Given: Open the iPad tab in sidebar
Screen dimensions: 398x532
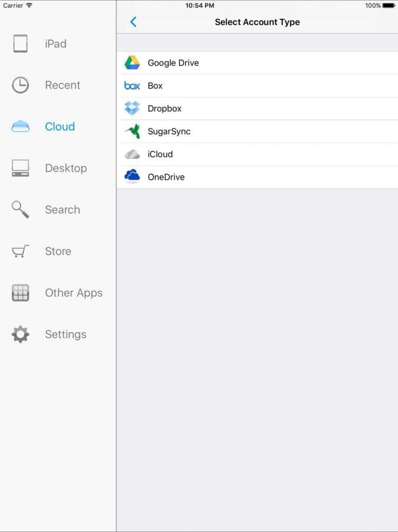Looking at the screenshot, I should [56, 44].
